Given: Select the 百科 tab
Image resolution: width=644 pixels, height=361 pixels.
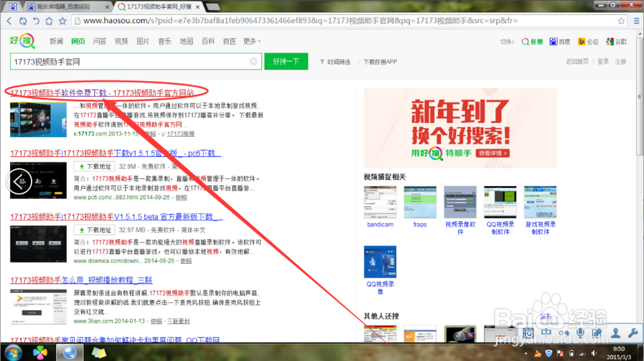Looking at the screenshot, I should coord(208,41).
